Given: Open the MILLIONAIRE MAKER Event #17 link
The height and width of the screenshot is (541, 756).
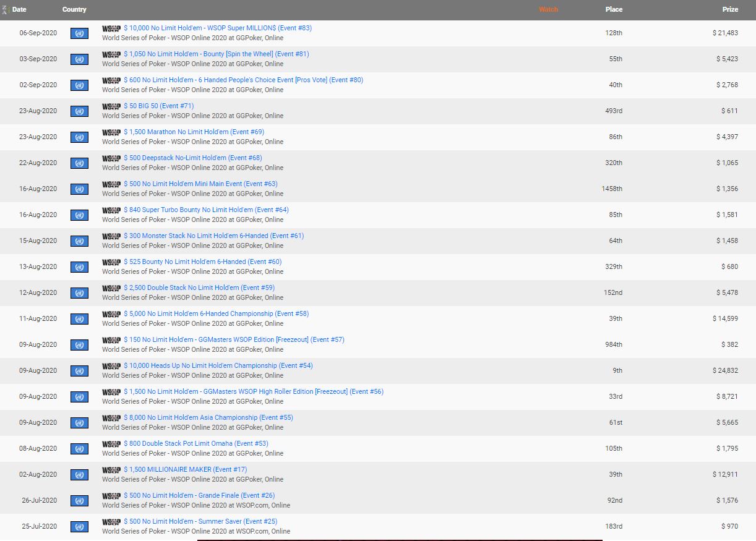Looking at the screenshot, I should (x=186, y=469).
